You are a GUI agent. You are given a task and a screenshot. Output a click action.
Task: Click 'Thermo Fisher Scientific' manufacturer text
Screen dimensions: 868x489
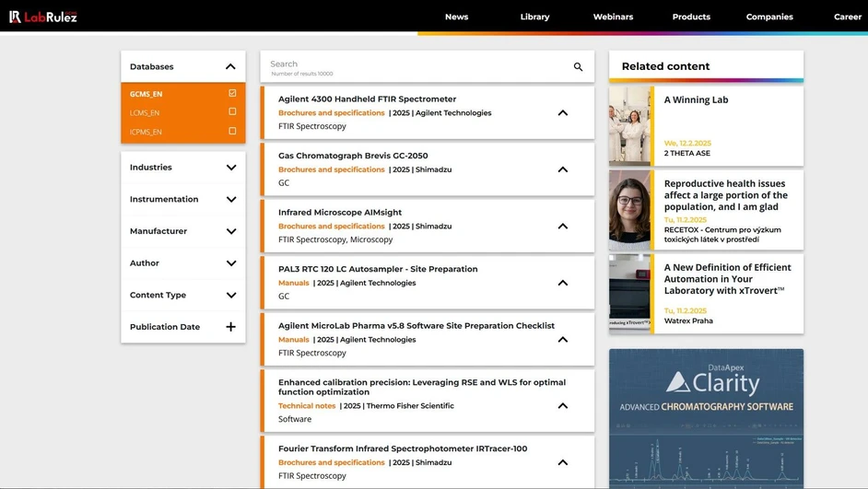(x=410, y=406)
